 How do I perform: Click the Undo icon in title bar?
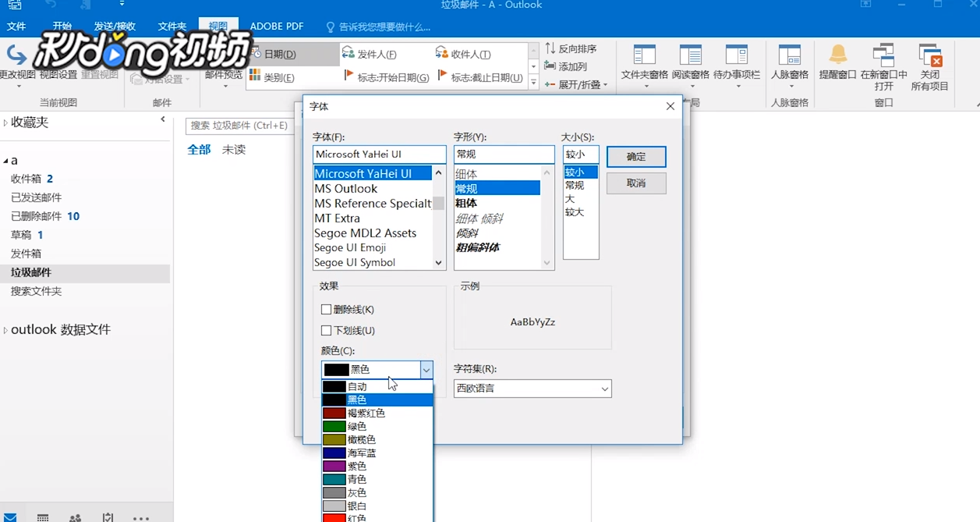51,5
